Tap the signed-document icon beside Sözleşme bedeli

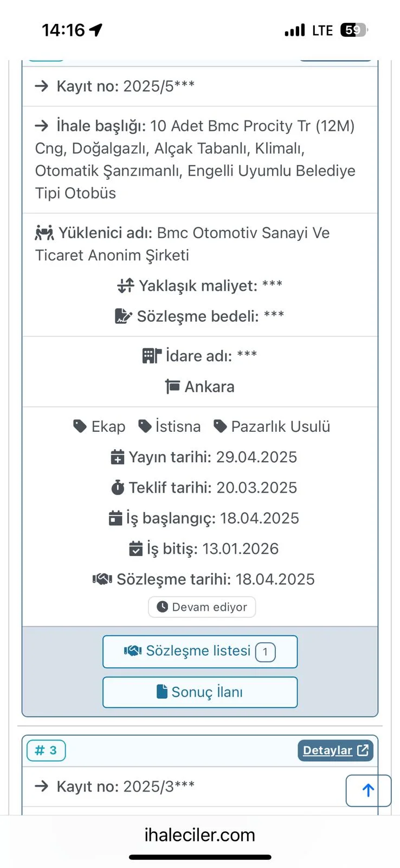coord(124,316)
